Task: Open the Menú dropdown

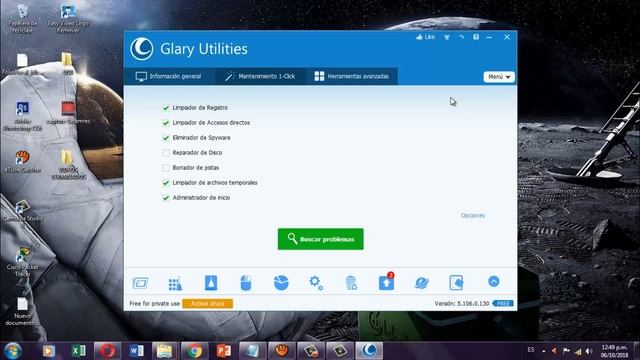Action: pyautogui.click(x=499, y=77)
